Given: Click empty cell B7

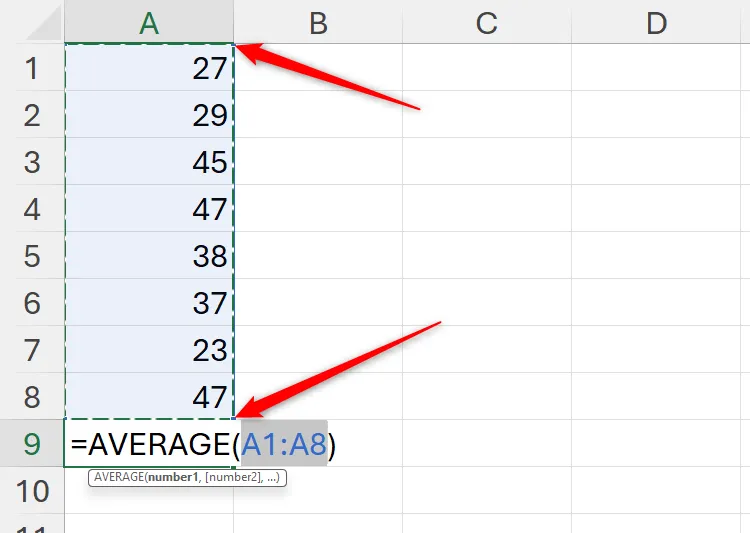Looking at the screenshot, I should click(x=318, y=349).
